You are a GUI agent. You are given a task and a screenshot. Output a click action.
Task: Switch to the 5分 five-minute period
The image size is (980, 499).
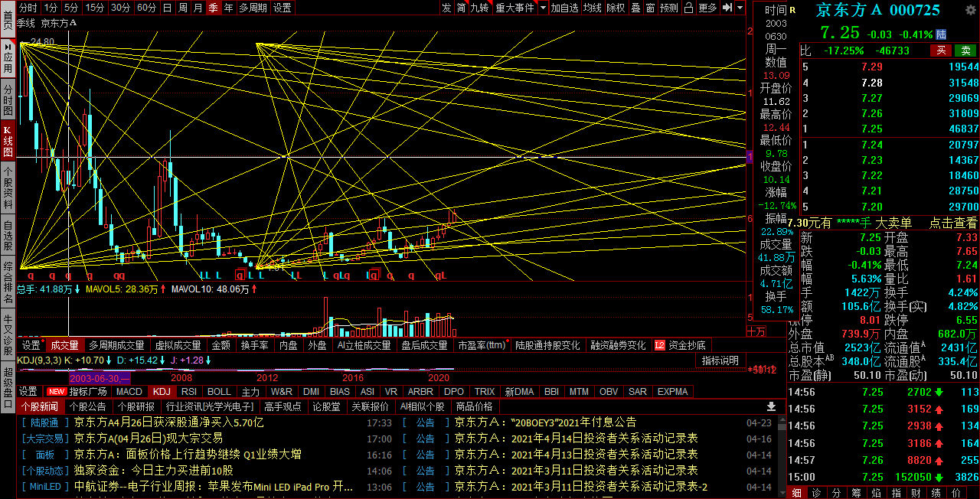coord(71,8)
